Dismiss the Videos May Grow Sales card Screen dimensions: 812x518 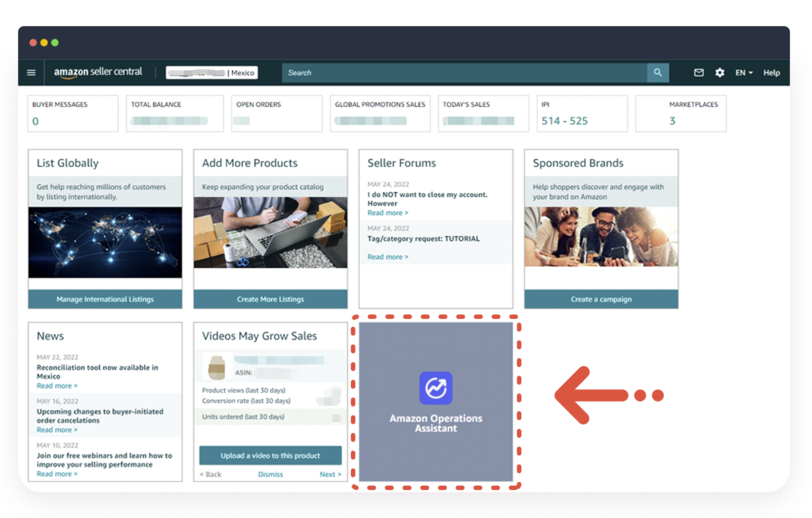[271, 474]
